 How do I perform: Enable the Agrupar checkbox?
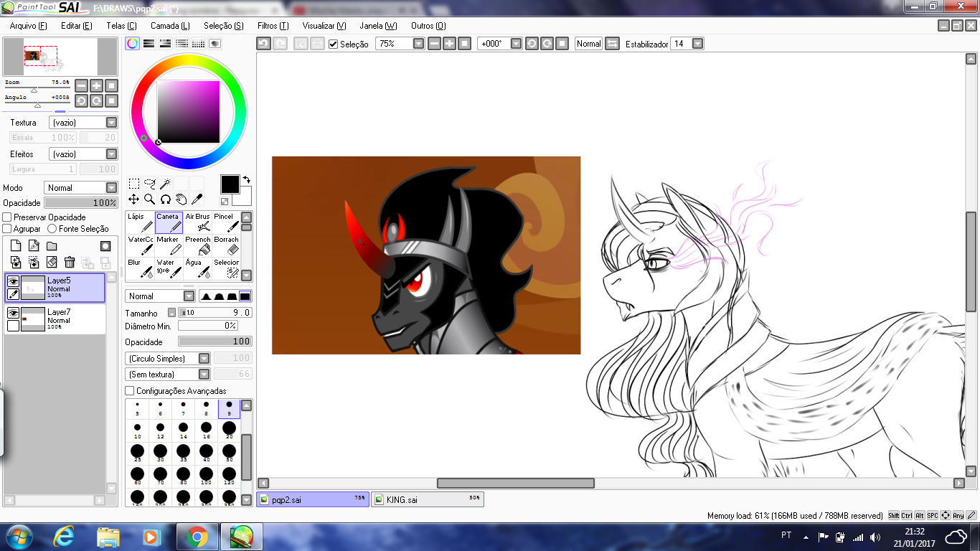7,229
